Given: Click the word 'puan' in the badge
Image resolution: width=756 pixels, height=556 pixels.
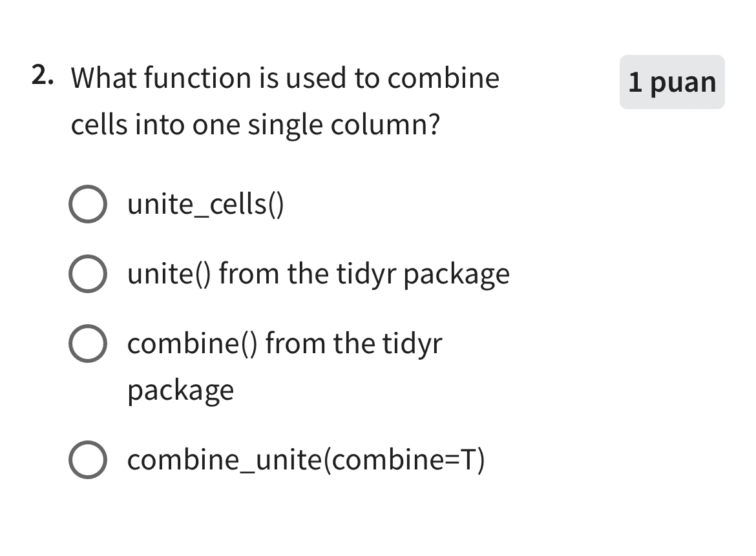Looking at the screenshot, I should 684,83.
